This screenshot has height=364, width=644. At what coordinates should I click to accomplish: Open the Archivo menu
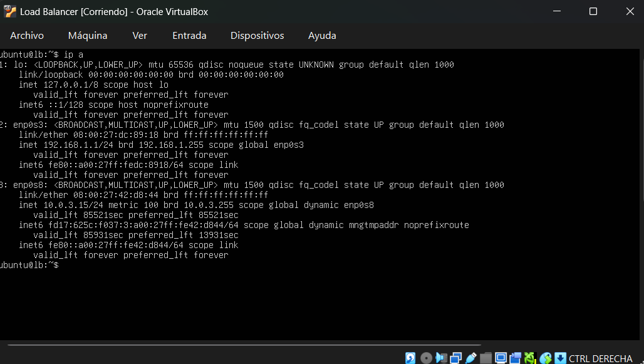point(27,36)
